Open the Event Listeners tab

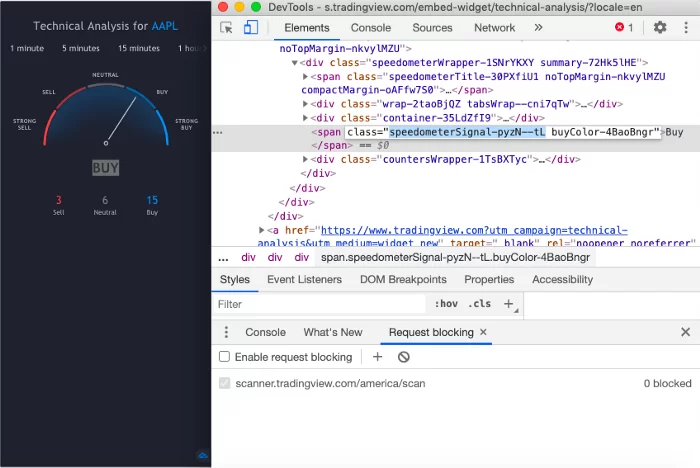[x=304, y=280]
